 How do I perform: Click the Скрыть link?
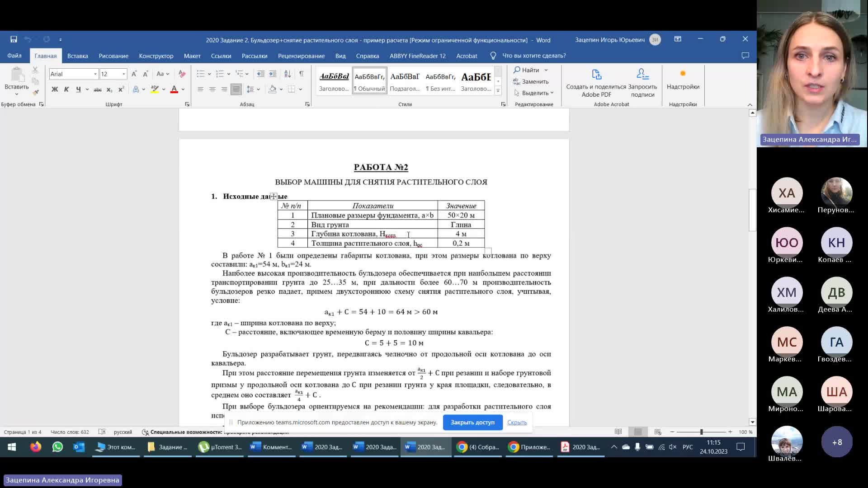(x=517, y=422)
